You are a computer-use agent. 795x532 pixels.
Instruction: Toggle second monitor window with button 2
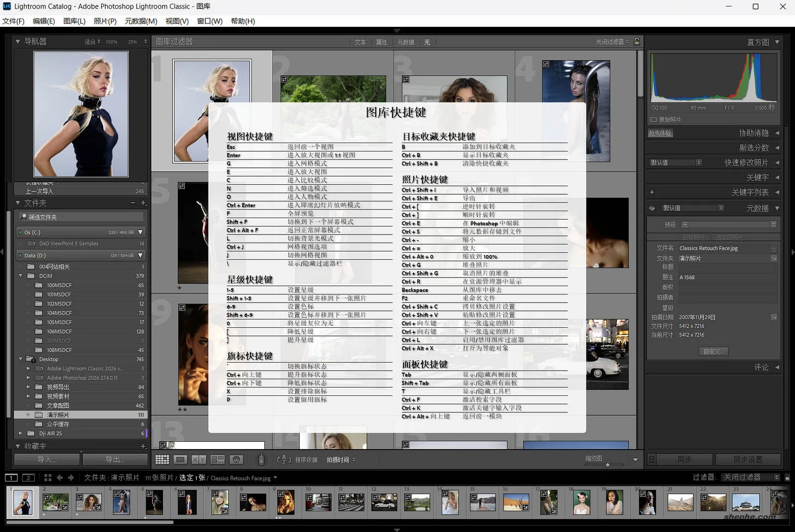pos(28,477)
